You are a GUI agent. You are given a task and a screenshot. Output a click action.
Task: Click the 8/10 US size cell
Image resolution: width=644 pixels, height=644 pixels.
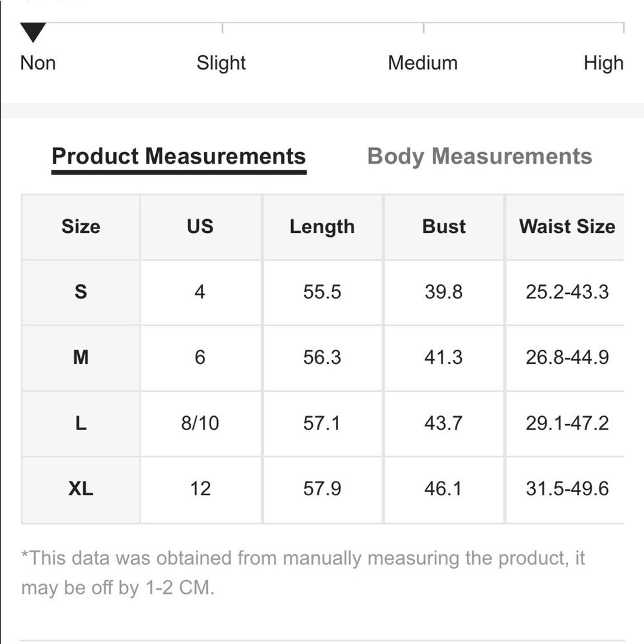tap(200, 423)
